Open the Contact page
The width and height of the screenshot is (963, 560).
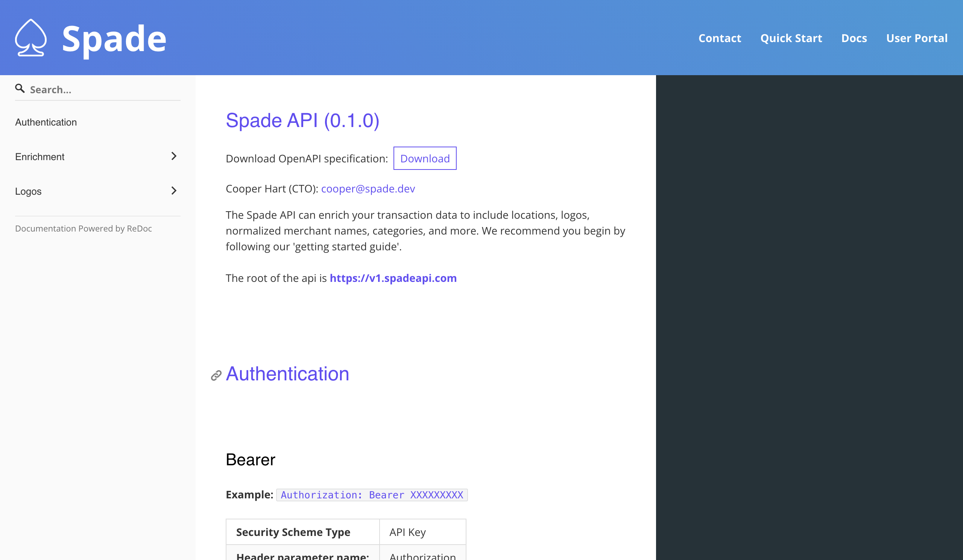pos(720,38)
